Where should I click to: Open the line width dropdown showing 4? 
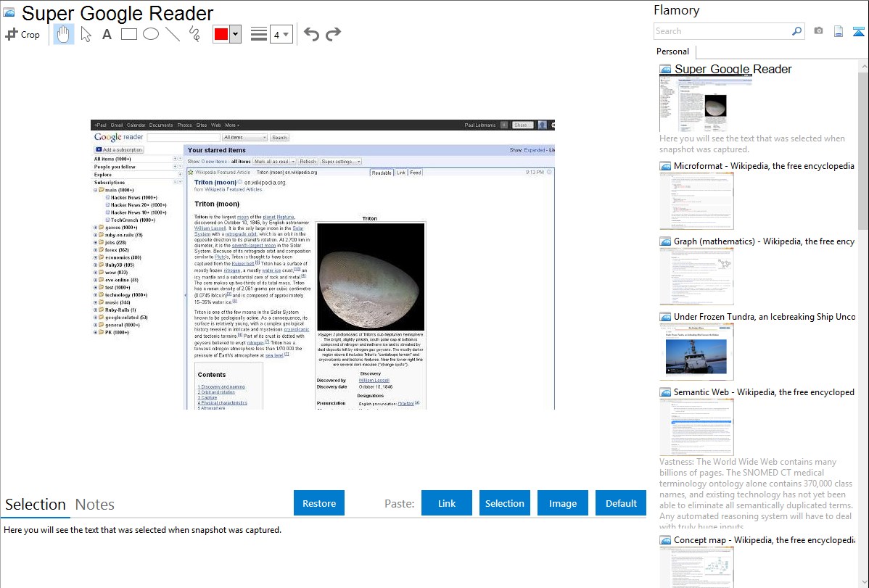coord(281,34)
